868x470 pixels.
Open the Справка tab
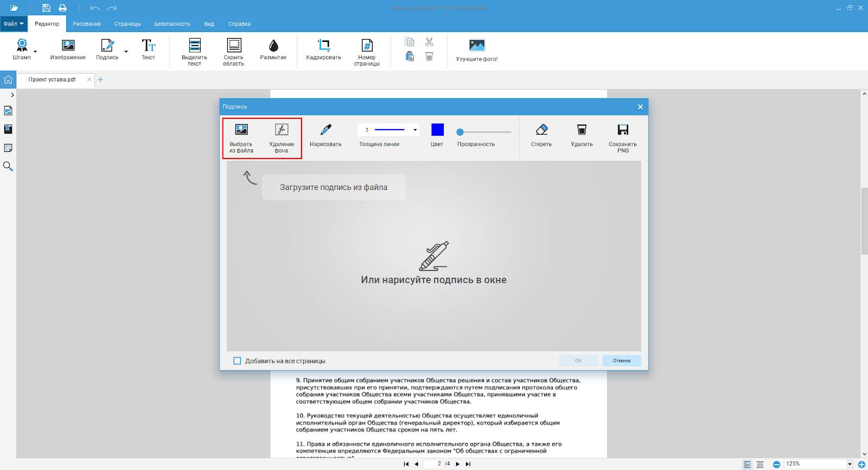click(x=239, y=24)
